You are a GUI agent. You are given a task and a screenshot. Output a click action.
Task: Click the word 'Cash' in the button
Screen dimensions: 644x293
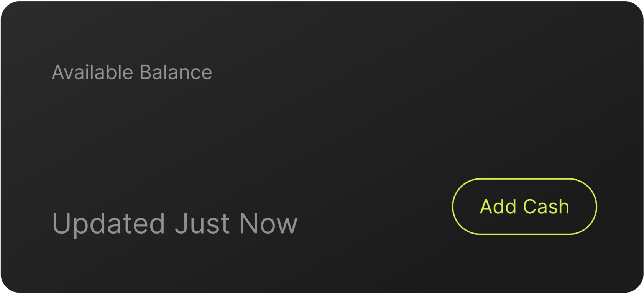tap(546, 206)
